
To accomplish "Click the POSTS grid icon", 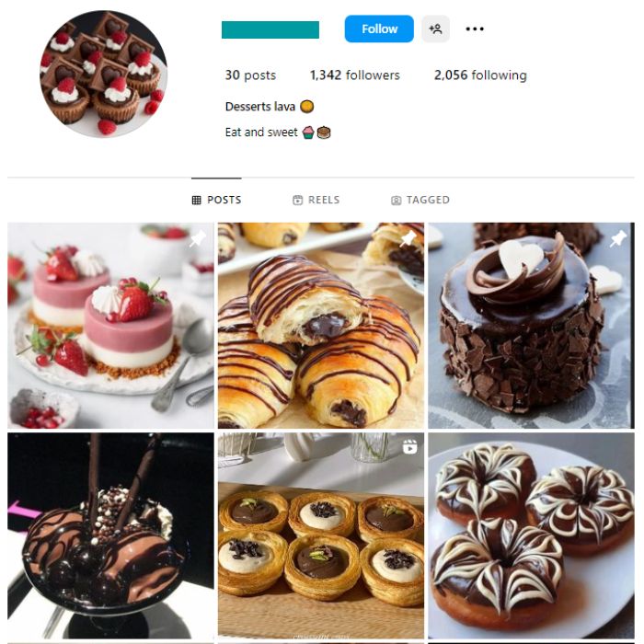I will pyautogui.click(x=197, y=200).
